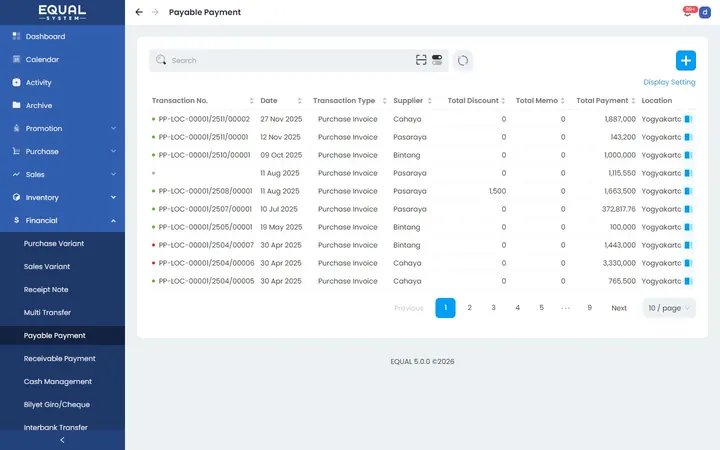Open Purchase Variant menu item

(x=54, y=243)
